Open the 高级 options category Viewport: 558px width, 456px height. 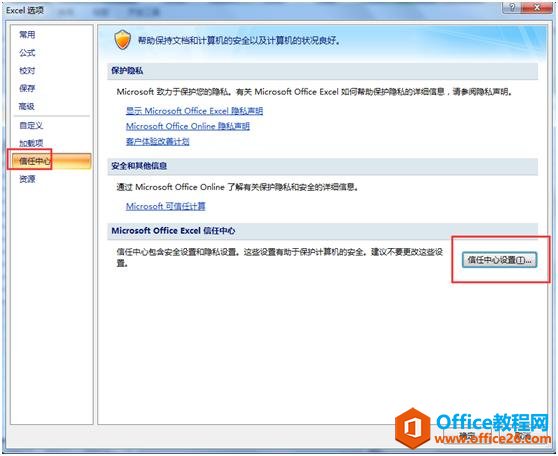27,106
